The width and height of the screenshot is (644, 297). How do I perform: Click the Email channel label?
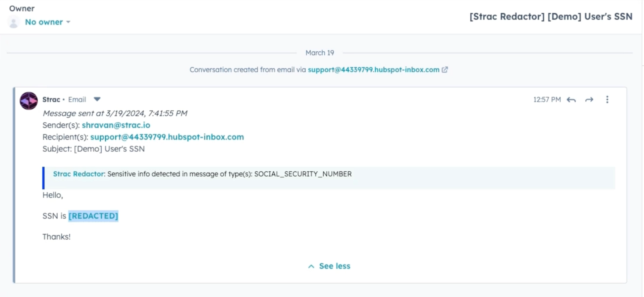[77, 100]
